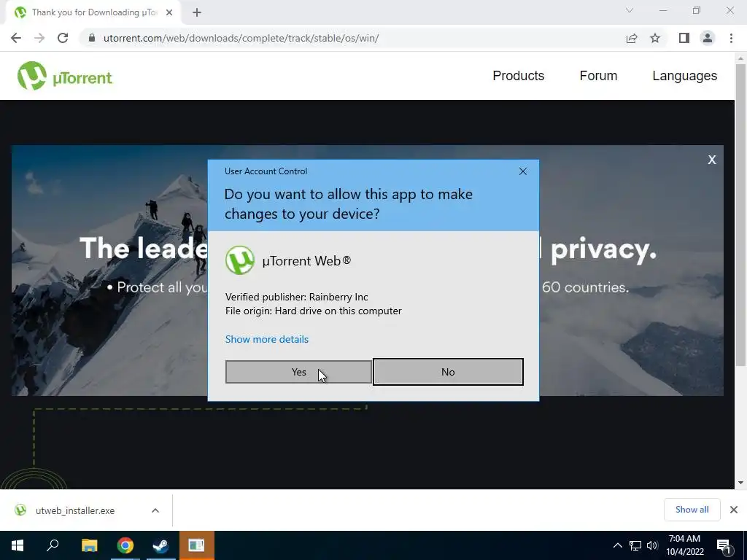
Task: Click the forward navigation arrow
Action: pos(39,38)
